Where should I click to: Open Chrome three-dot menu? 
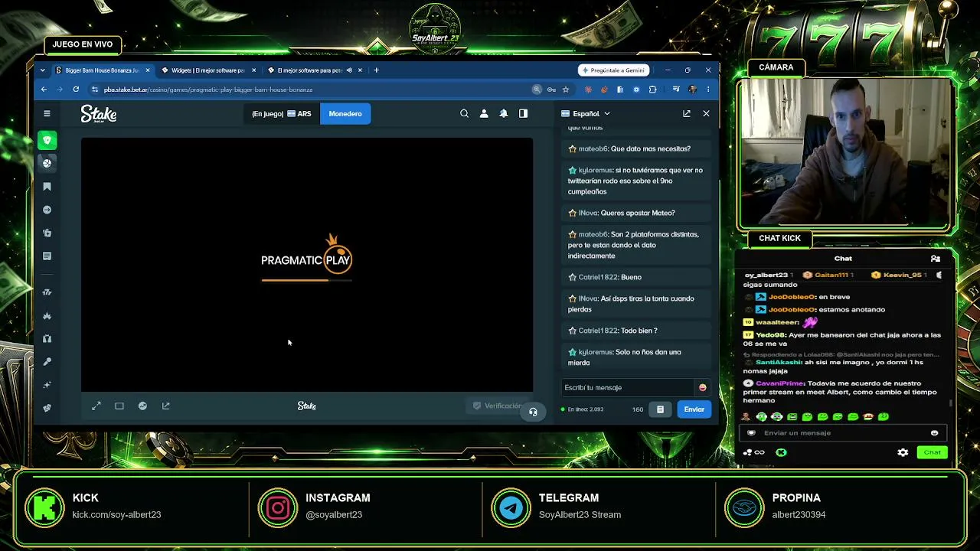coord(708,90)
